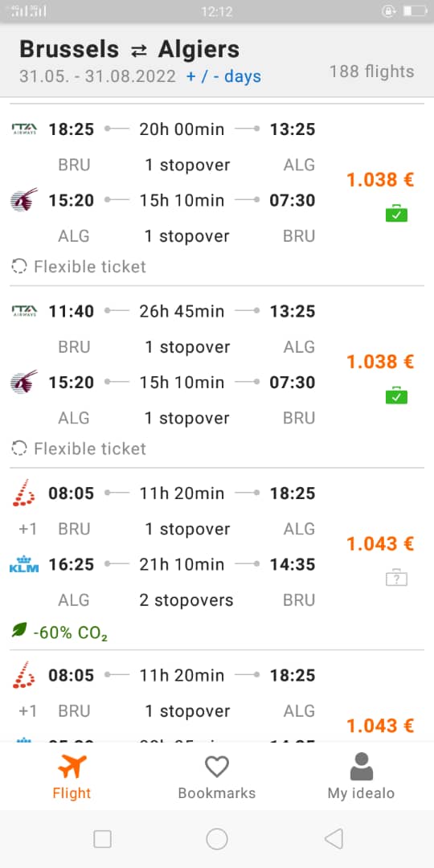Tap the Qatar Airways logo in first result
The image size is (434, 868).
point(24,200)
